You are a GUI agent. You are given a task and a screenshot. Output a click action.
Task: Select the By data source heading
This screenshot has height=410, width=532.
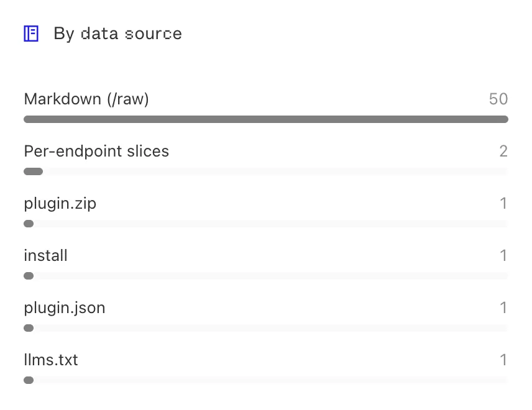coord(117,34)
